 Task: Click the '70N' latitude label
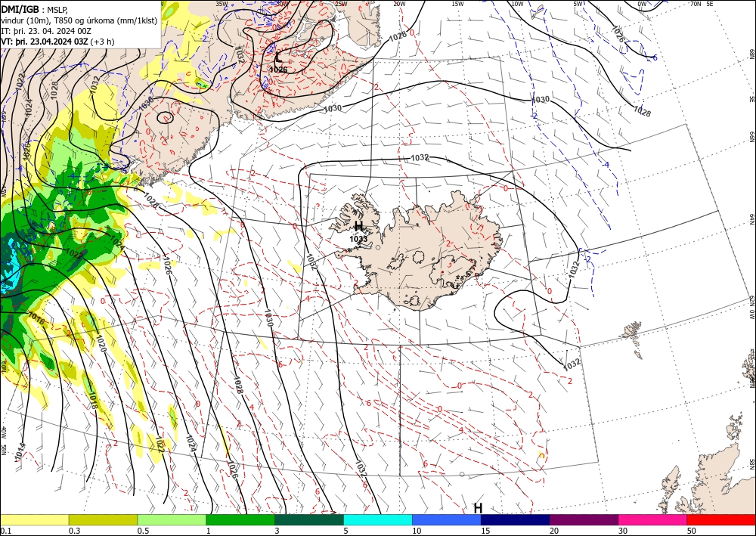click(x=696, y=4)
